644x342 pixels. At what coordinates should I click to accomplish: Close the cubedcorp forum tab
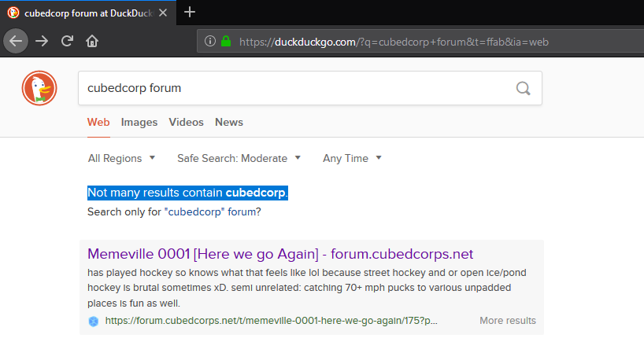(x=163, y=13)
